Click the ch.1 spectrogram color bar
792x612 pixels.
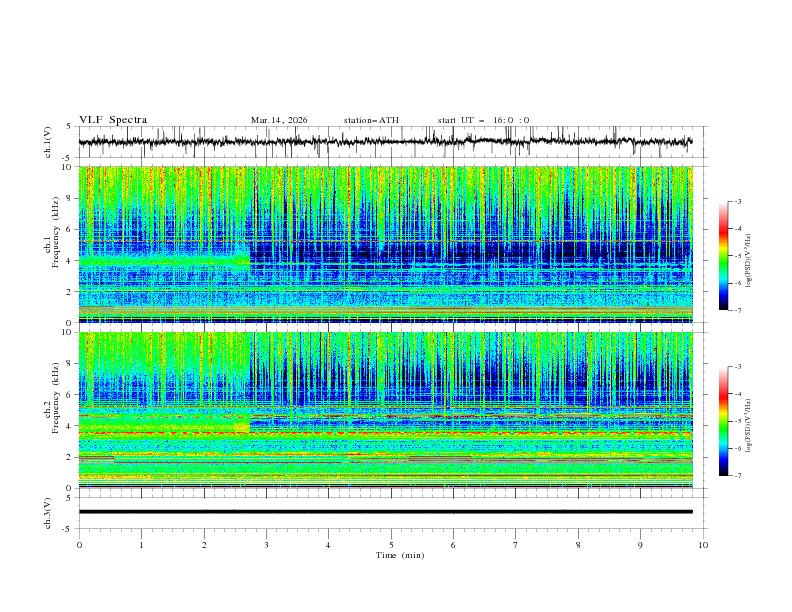(x=724, y=256)
